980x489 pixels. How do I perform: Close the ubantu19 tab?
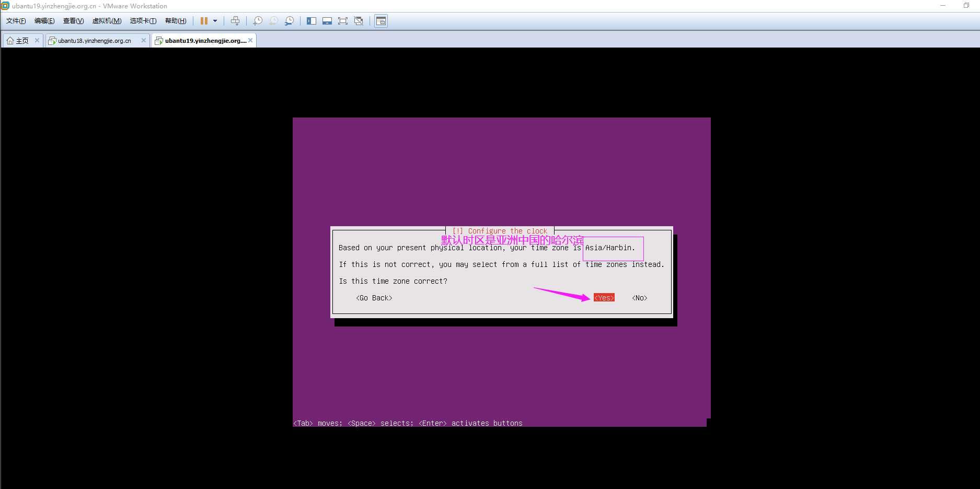(250, 40)
